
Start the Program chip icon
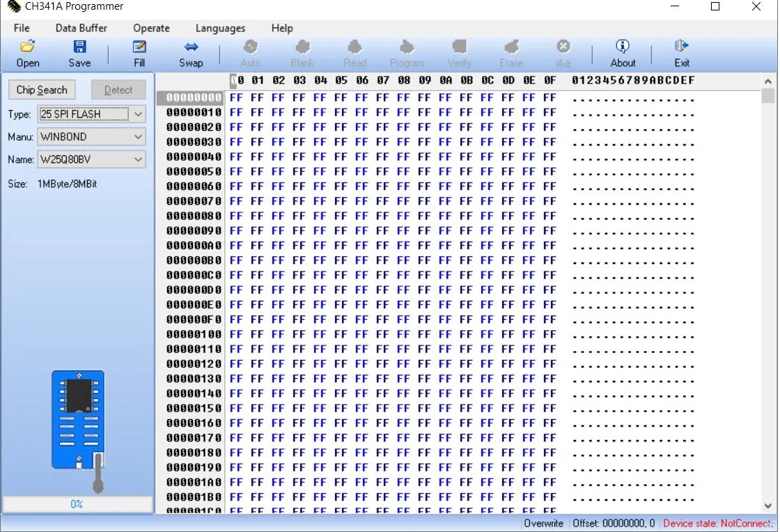point(407,54)
